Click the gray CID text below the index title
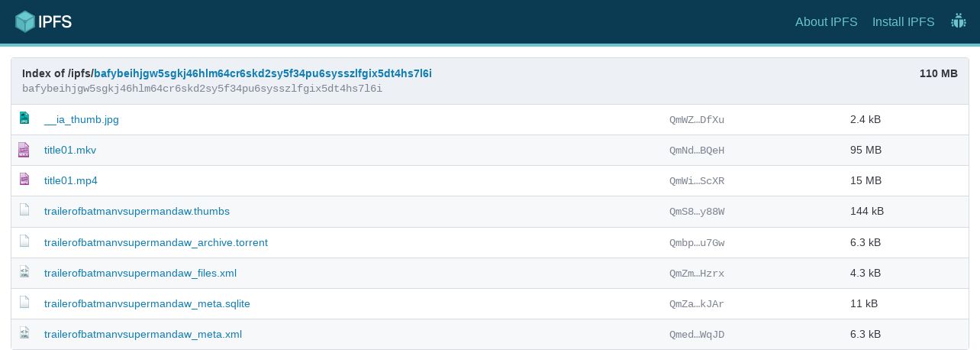 coord(202,89)
